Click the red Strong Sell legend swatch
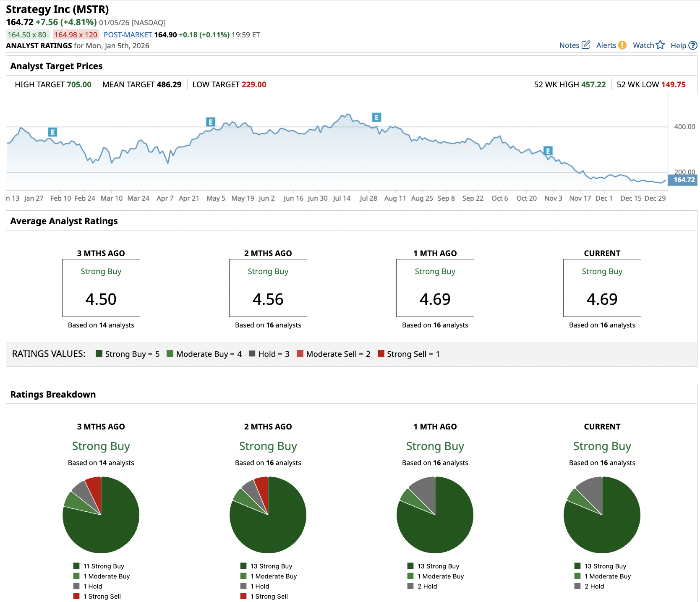This screenshot has height=602, width=700. coord(381,353)
